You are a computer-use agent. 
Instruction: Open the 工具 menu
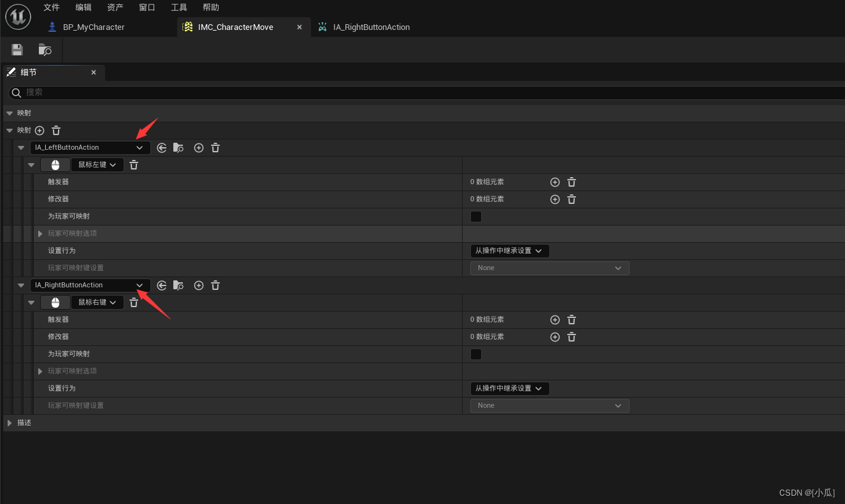179,8
